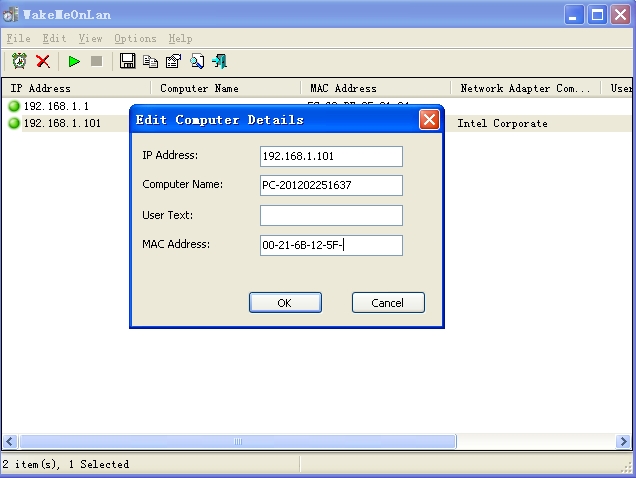Click the MAC Address input field
This screenshot has width=636, height=478.
click(331, 246)
